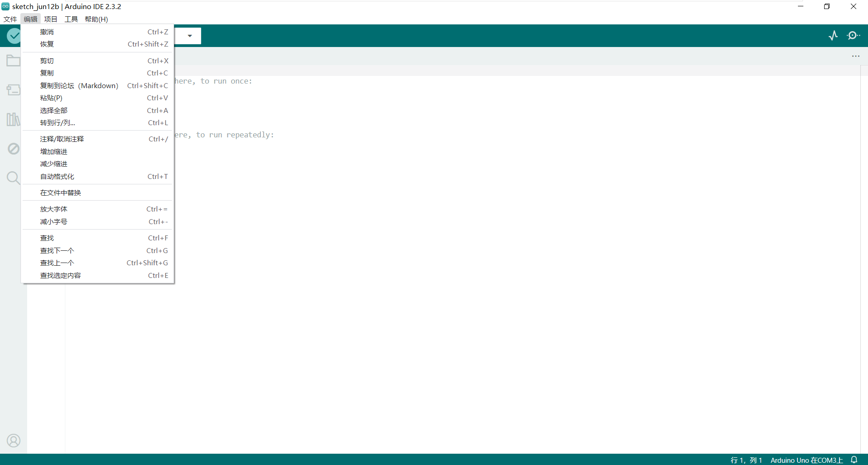The width and height of the screenshot is (868, 465).
Task: Open the Serial Plotter icon
Action: click(x=833, y=35)
